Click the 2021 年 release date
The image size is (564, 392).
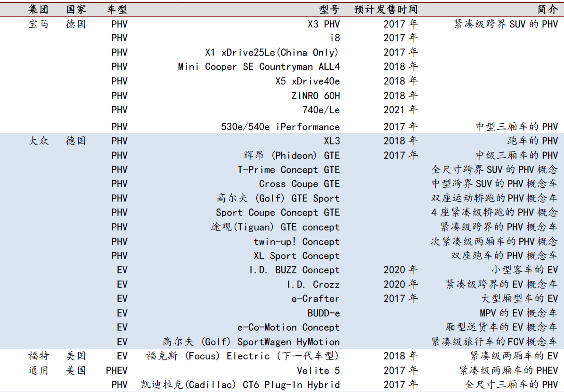[401, 110]
